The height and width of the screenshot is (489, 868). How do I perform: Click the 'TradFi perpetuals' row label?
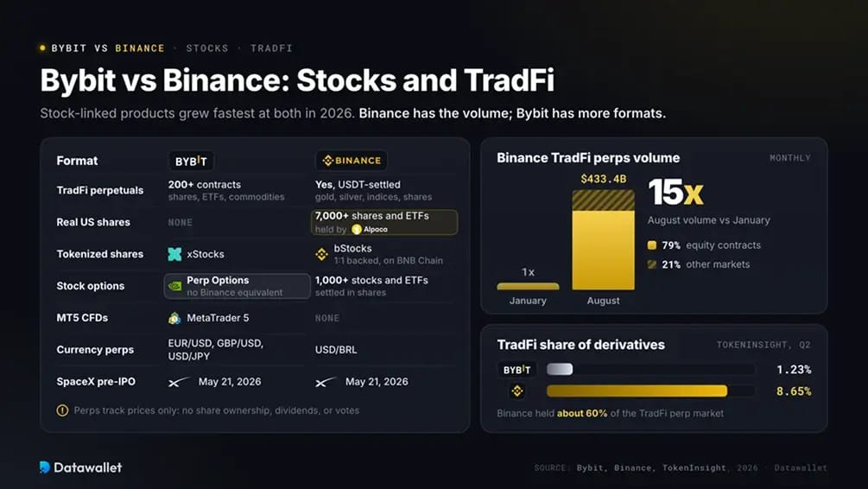(x=99, y=191)
